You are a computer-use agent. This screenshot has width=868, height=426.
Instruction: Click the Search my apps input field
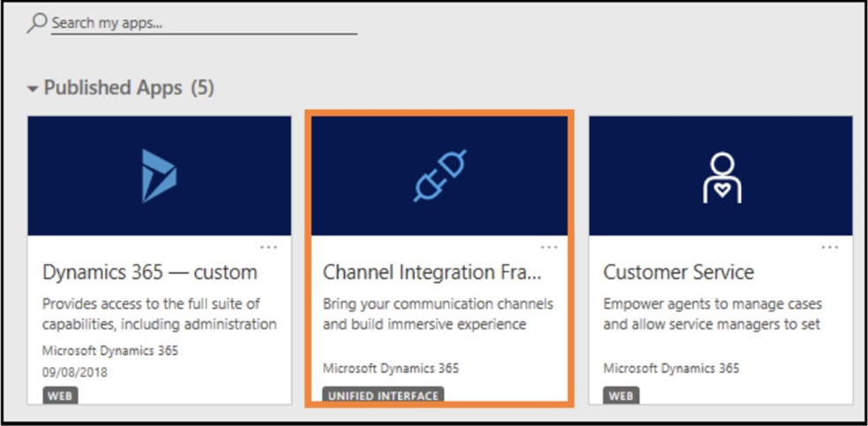(204, 24)
